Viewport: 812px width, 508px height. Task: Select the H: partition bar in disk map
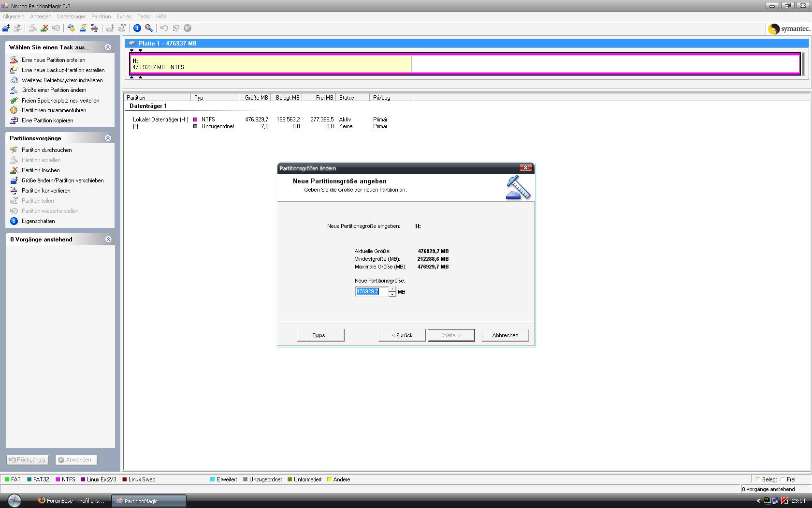(x=465, y=64)
